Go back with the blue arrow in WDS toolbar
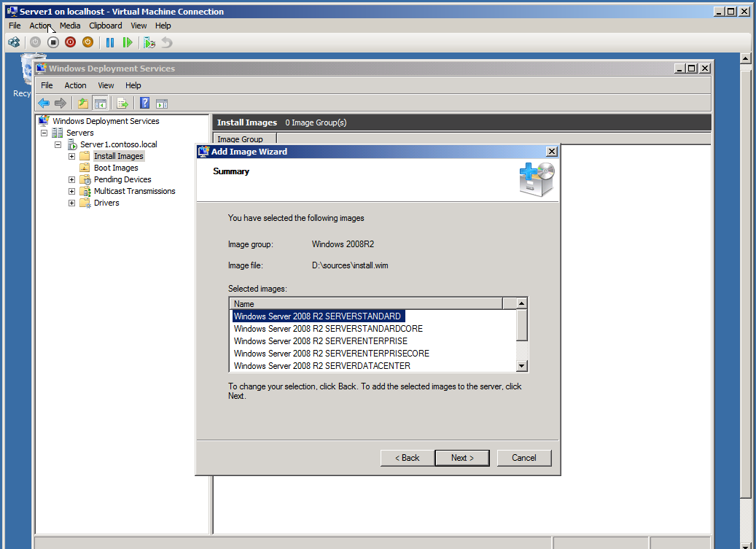The image size is (756, 549). (44, 103)
